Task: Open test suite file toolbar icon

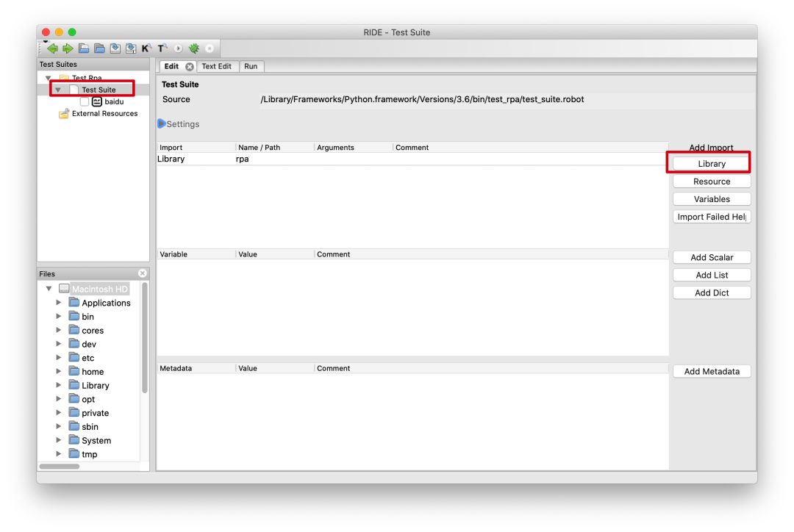Action: click(84, 48)
